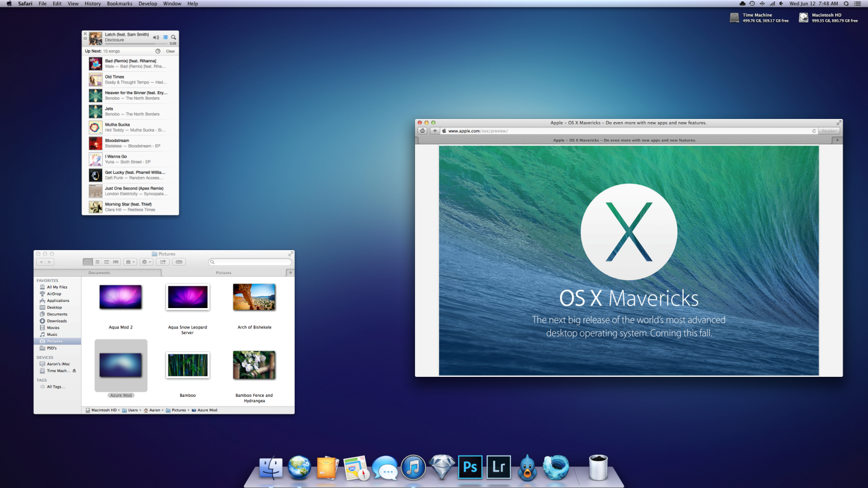Screen dimensions: 868x488
Task: Eject Time Machine in Finder sidebar
Action: coord(74,371)
